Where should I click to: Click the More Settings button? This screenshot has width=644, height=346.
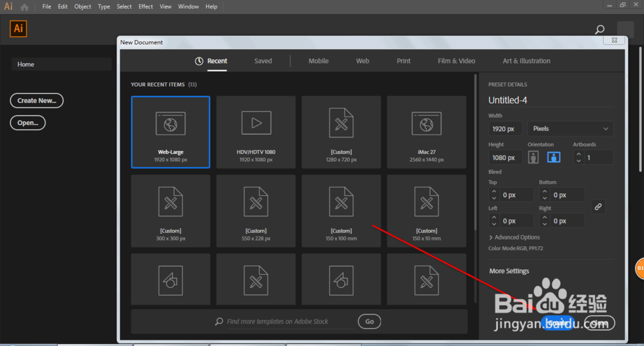point(509,271)
